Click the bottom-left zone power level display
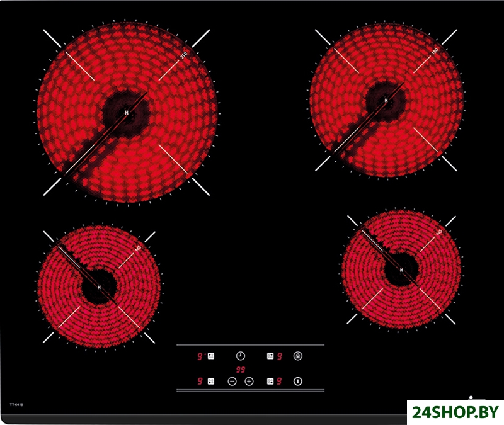 click(x=200, y=381)
